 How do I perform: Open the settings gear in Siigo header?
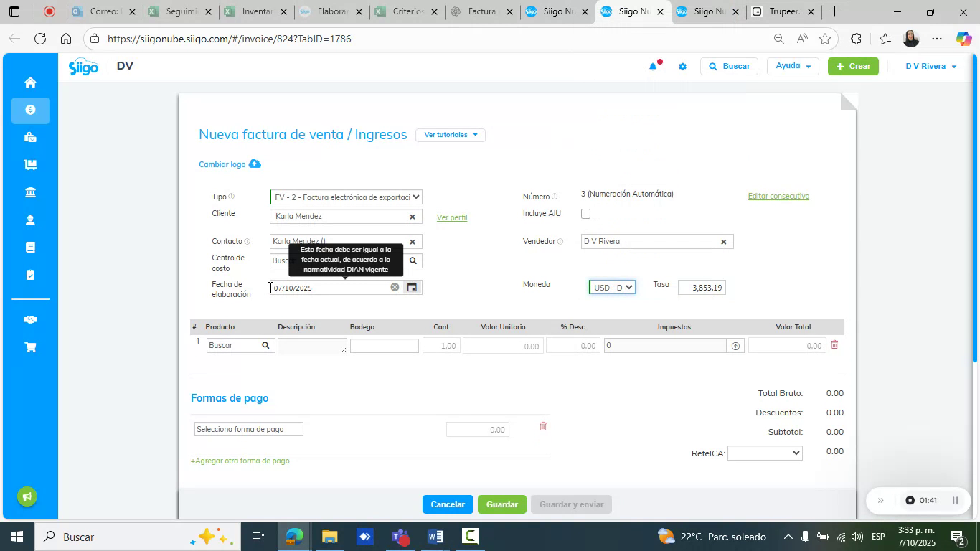pos(682,67)
